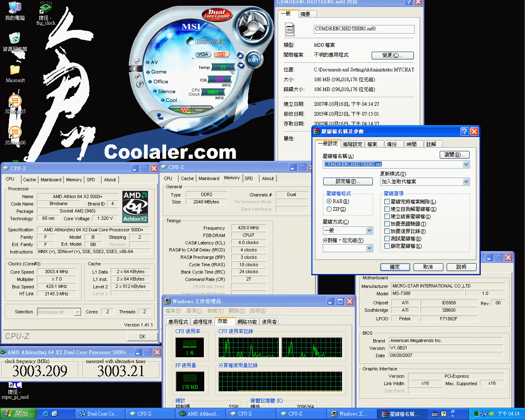Enable create solid archive checkbox
This screenshot has width=525, height=420.
coord(387,217)
